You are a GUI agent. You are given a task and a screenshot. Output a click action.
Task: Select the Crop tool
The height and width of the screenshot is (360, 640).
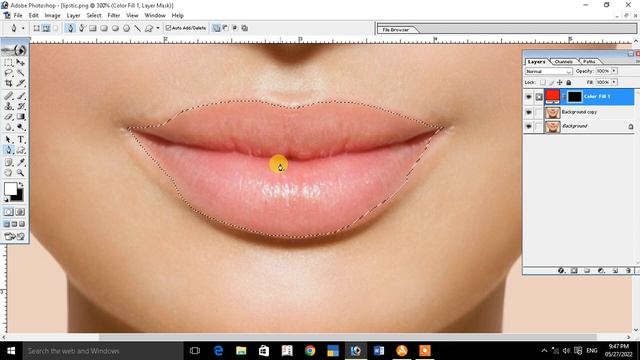click(x=9, y=83)
